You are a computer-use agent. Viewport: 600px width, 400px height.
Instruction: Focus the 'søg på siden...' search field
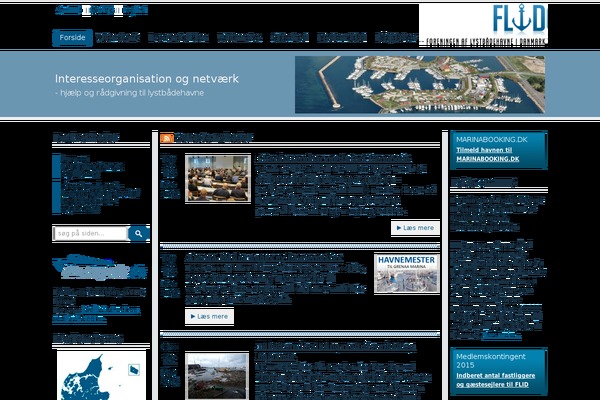tap(90, 233)
